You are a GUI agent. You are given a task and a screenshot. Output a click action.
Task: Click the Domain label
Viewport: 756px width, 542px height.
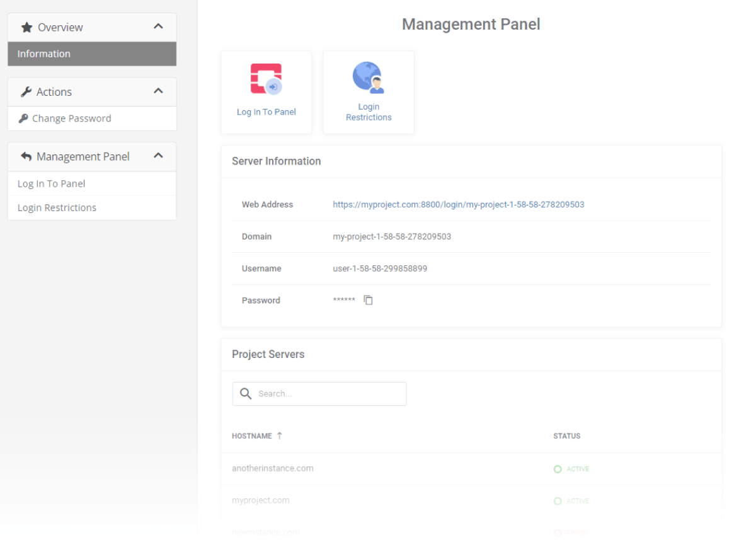[x=257, y=236]
